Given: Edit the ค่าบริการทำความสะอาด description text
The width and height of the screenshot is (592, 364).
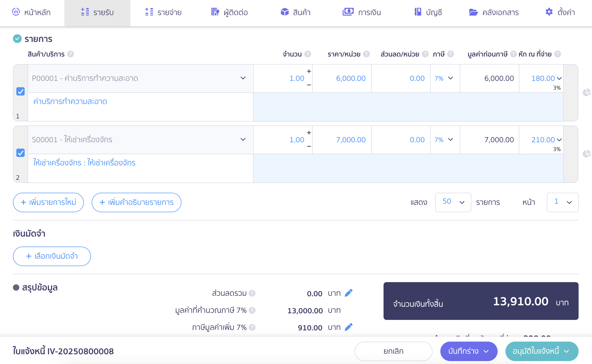Looking at the screenshot, I should coord(140,107).
